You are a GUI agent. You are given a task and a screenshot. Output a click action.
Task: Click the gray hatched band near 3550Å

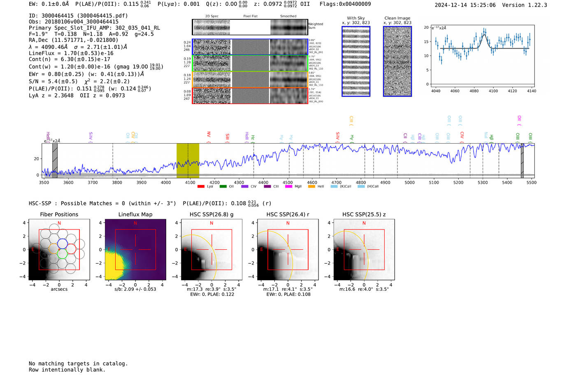click(x=55, y=160)
